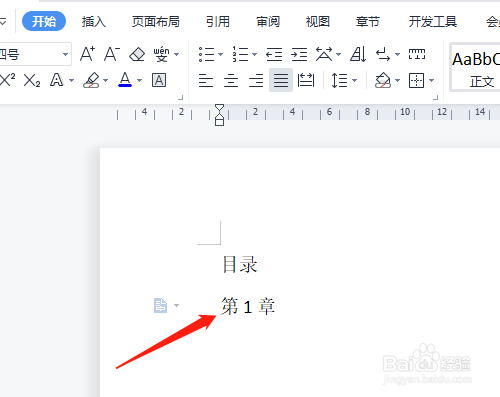Screen dimensions: 500x397
Task: Sort text with A-Z sort icon
Action: coord(358,54)
